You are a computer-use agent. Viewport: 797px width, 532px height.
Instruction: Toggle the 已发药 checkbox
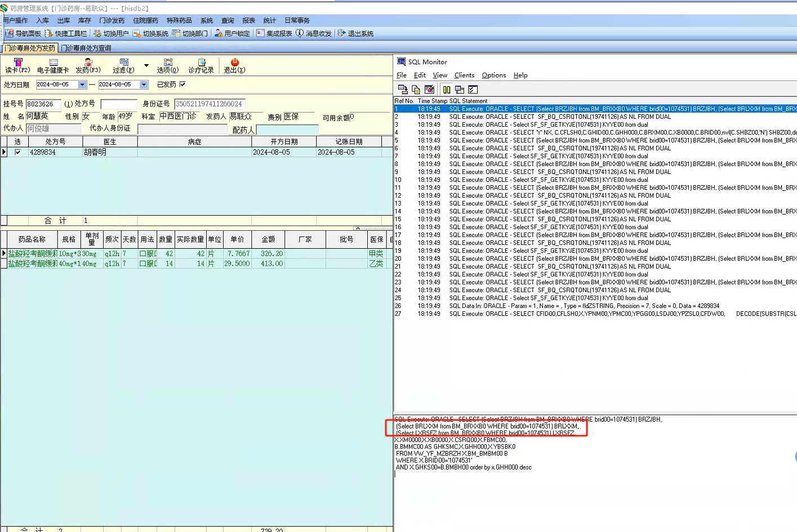(x=182, y=84)
